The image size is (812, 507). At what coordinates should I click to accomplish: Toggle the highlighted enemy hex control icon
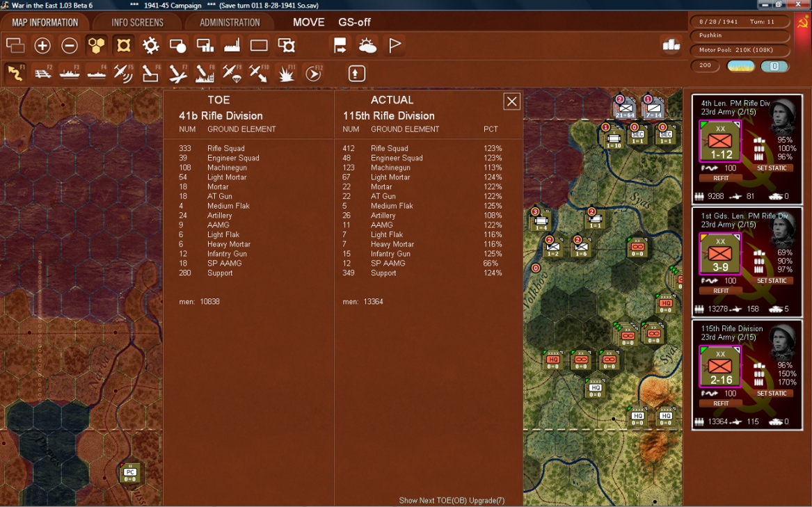point(123,46)
